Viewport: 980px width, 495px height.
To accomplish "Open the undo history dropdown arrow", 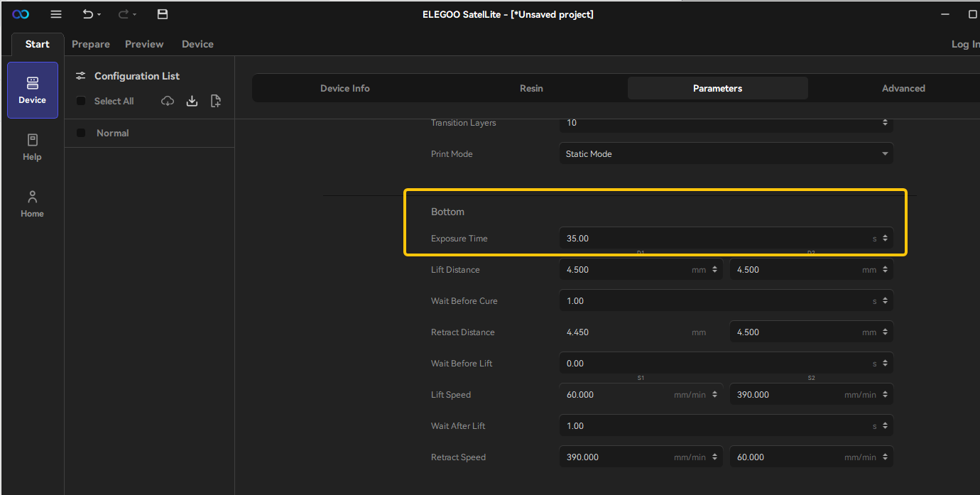I will click(99, 14).
